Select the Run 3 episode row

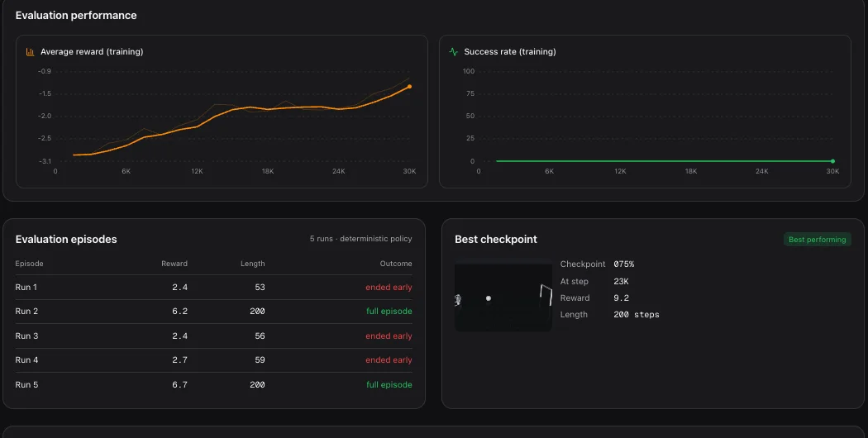click(x=213, y=336)
